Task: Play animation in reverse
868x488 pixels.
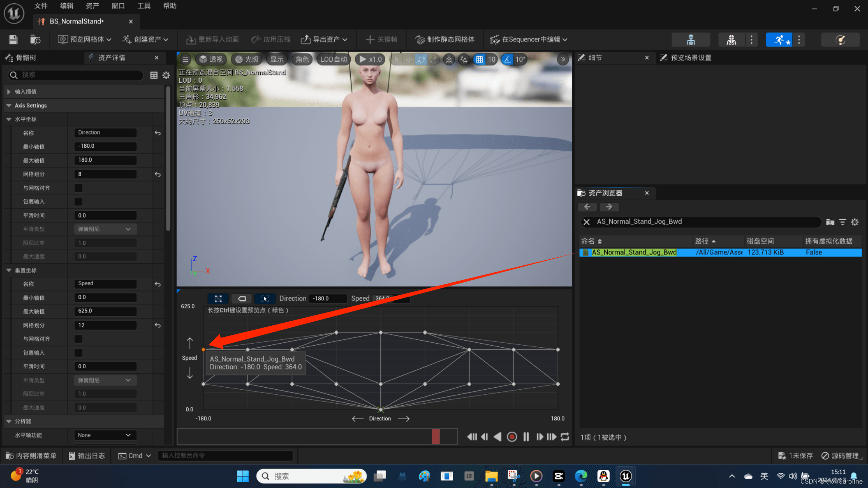Action: [497, 437]
